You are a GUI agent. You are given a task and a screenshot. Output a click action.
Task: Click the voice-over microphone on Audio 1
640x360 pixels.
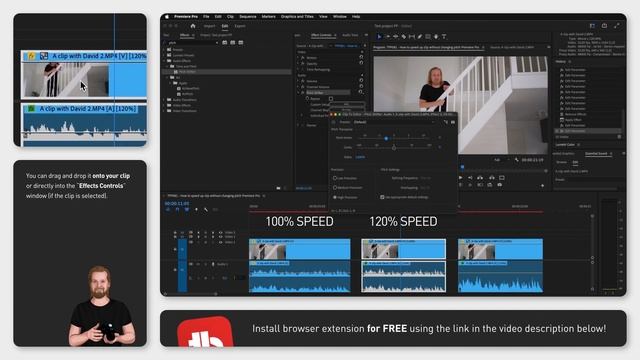(x=213, y=264)
